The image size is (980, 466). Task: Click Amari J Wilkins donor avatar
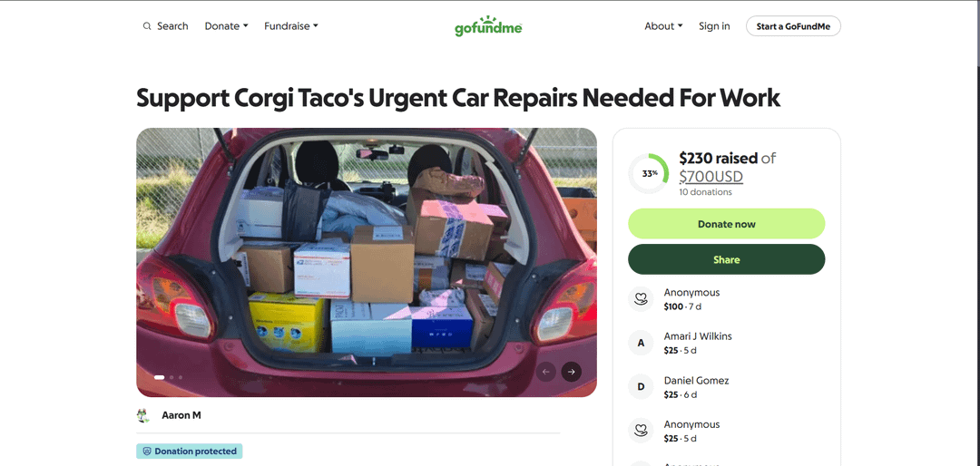click(x=641, y=343)
